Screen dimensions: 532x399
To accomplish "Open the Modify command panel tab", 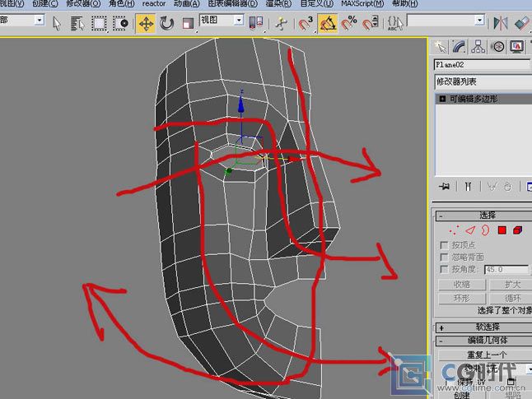I will coord(459,47).
